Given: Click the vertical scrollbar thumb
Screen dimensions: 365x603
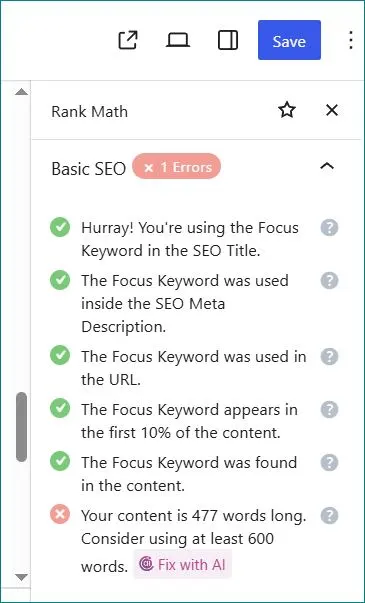Looking at the screenshot, I should [x=22, y=427].
